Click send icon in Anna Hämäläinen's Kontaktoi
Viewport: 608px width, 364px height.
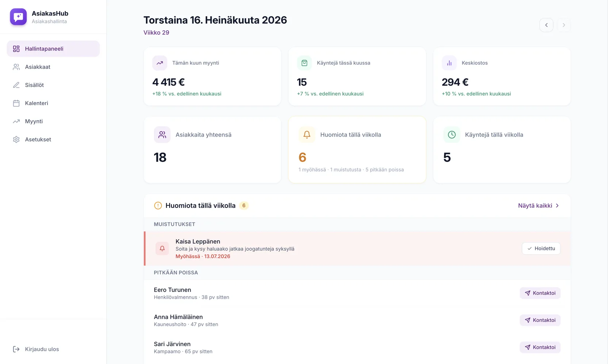coord(527,320)
